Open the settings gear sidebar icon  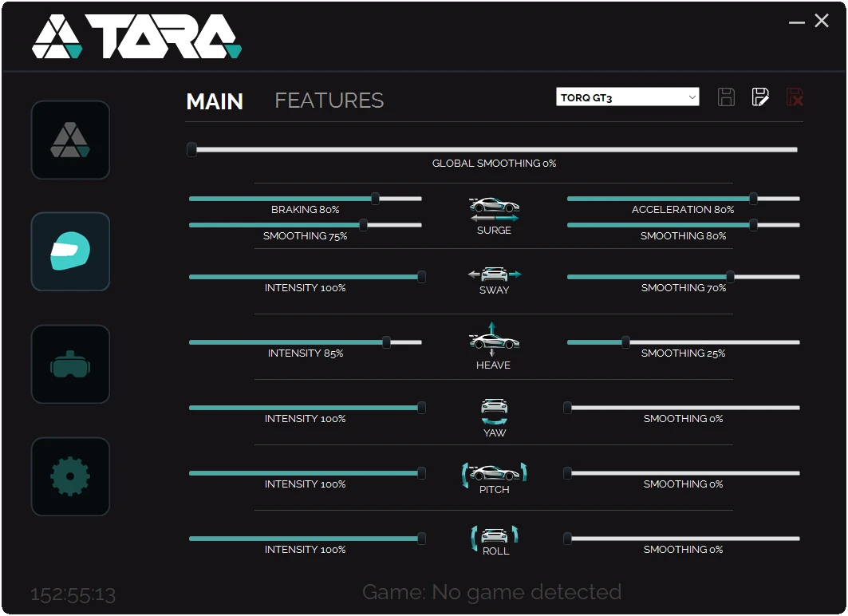pyautogui.click(x=70, y=476)
